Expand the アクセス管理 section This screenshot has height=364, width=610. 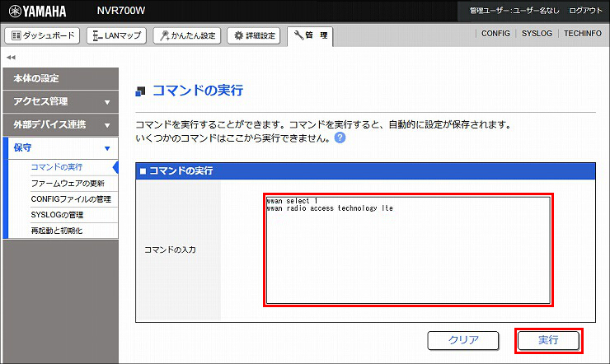pos(61,102)
